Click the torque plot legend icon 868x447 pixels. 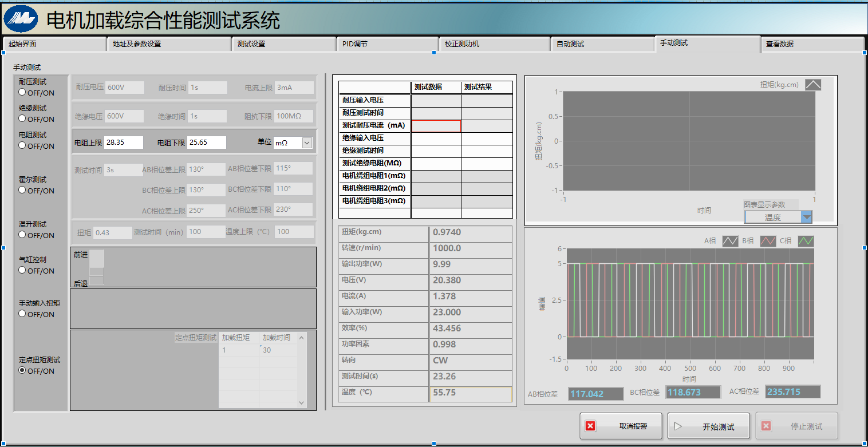813,85
